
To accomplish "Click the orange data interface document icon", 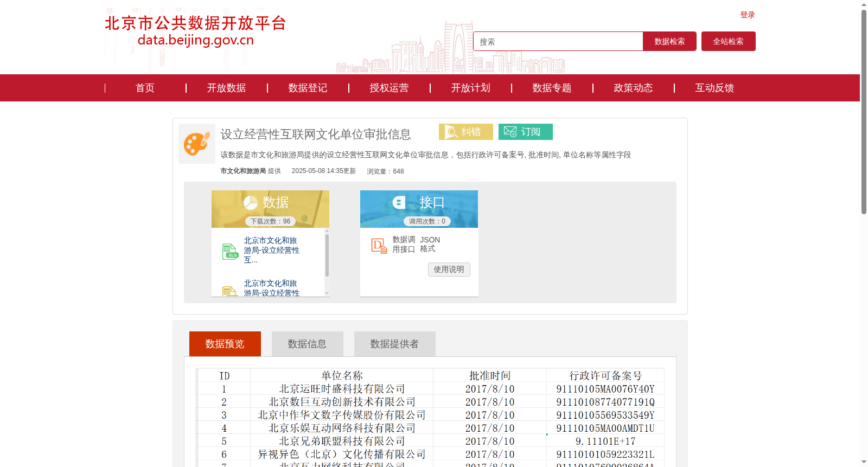I will point(379,246).
